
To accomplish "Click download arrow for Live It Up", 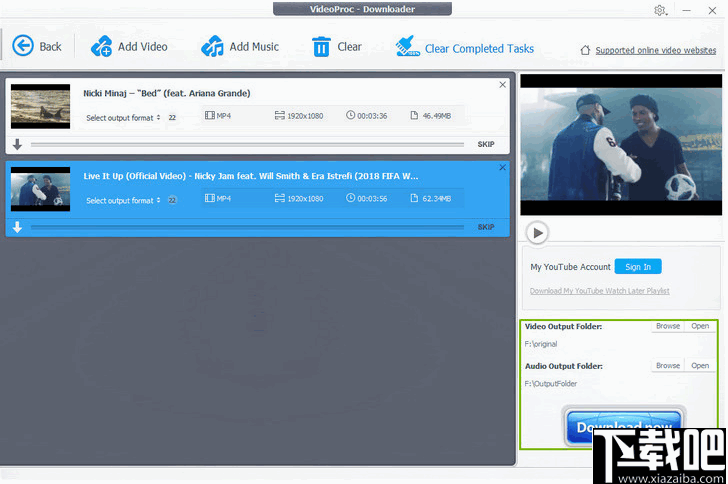I will [17, 227].
